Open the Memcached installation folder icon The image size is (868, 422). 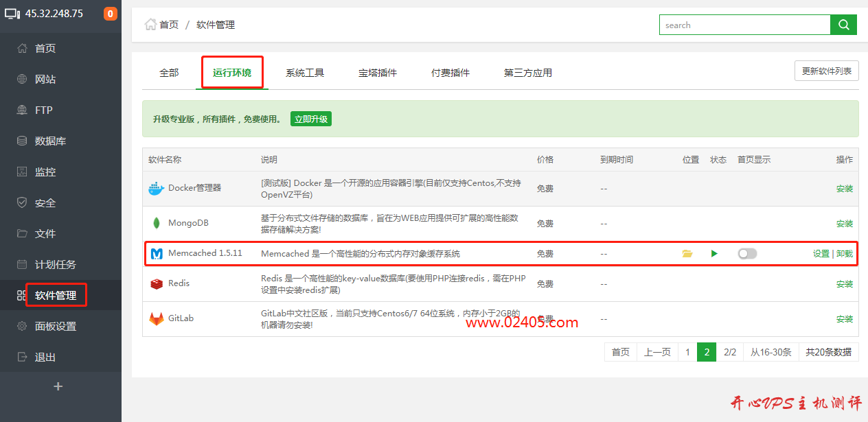click(687, 253)
